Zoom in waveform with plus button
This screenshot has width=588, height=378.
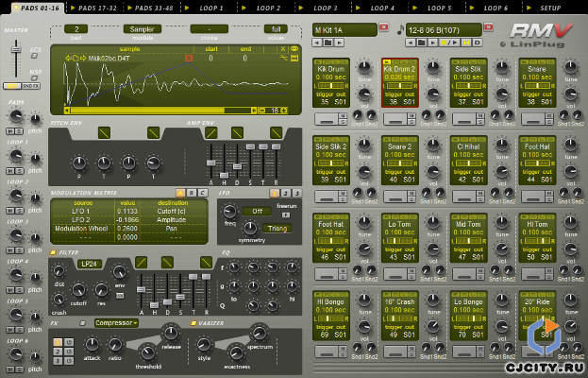284,111
